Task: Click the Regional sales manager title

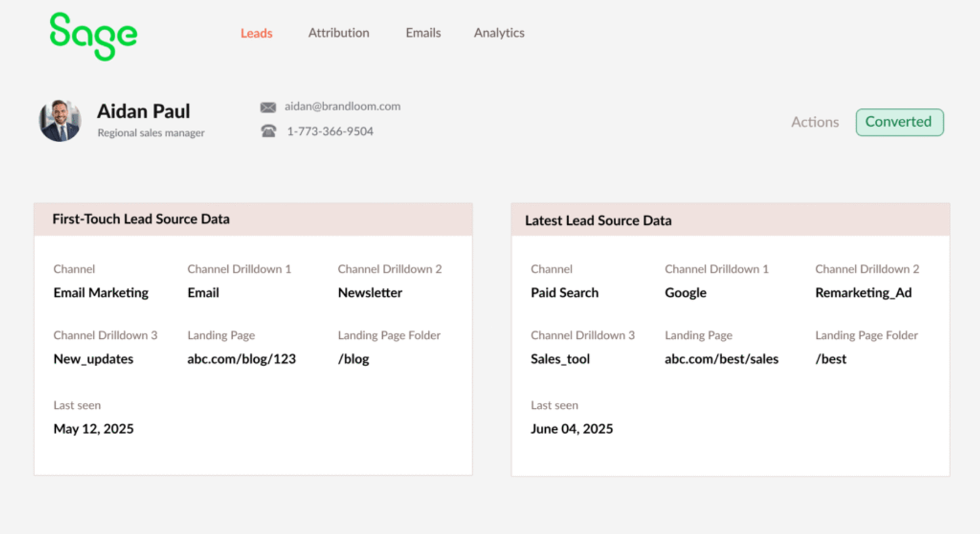Action: tap(151, 133)
